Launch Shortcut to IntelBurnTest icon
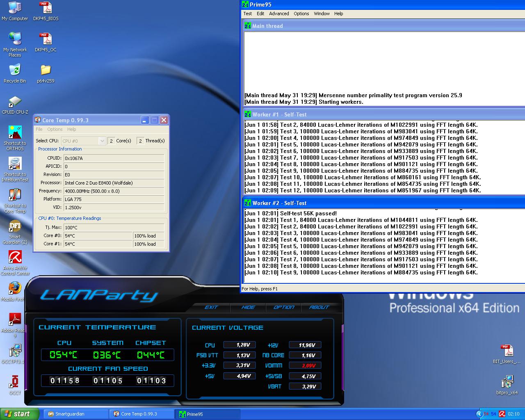Screen dimensions: 525x420 pos(15,169)
